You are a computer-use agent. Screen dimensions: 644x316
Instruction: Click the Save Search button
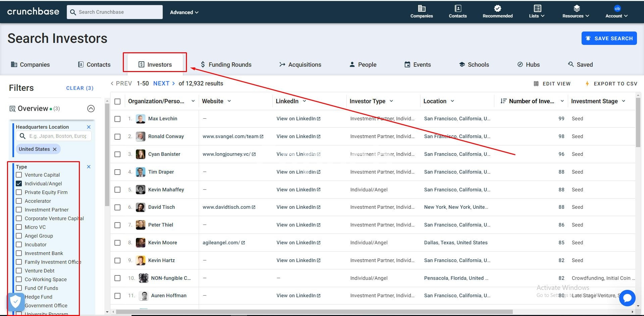point(609,39)
